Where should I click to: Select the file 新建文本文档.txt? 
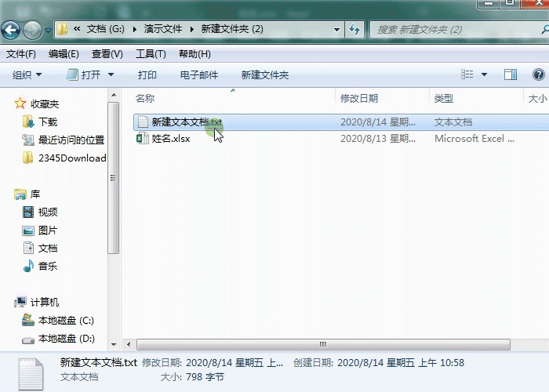pos(187,122)
